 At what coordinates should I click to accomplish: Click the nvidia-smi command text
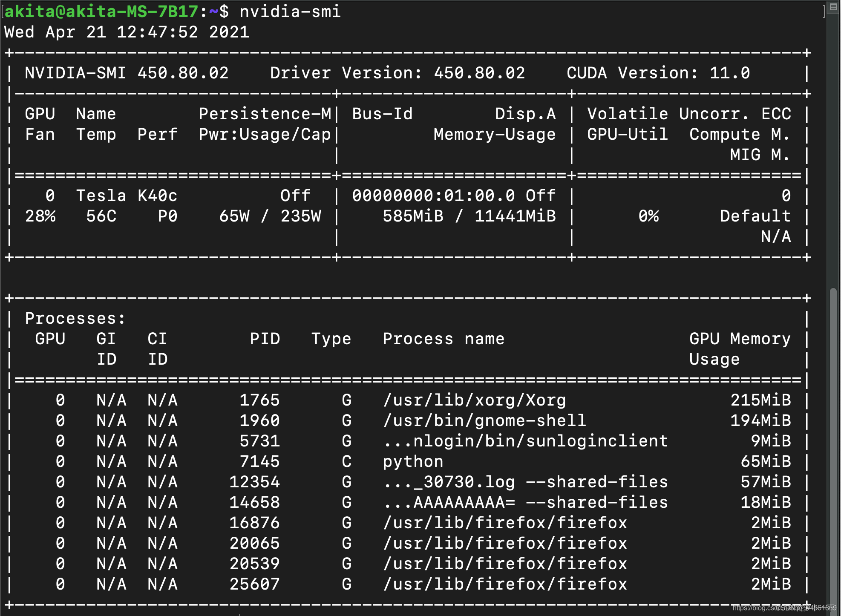click(x=290, y=12)
